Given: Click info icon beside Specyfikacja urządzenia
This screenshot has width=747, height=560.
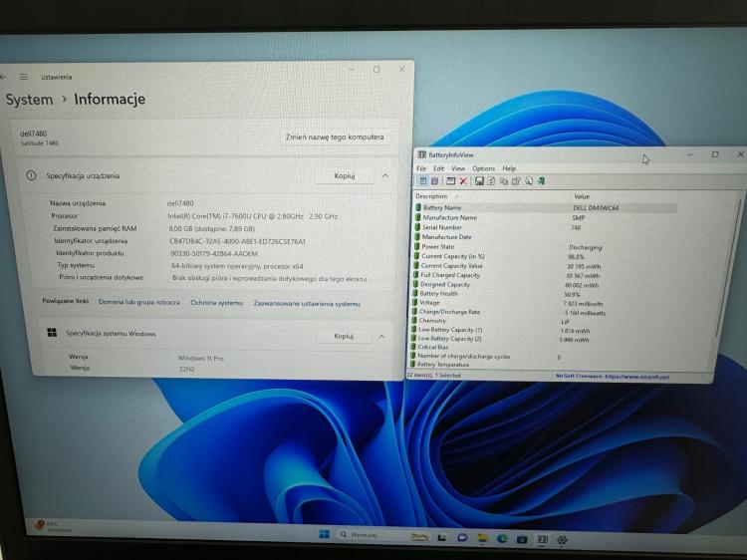Looking at the screenshot, I should [x=31, y=175].
